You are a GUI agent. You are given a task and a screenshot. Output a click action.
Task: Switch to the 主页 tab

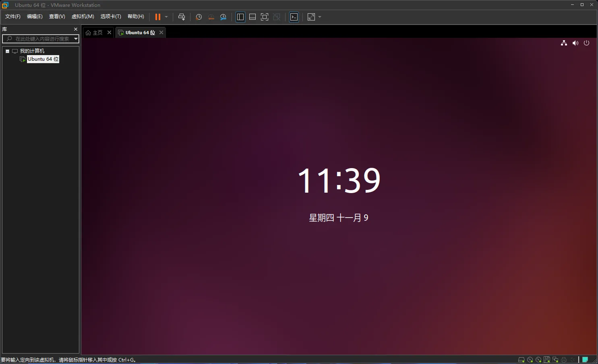[x=97, y=32]
